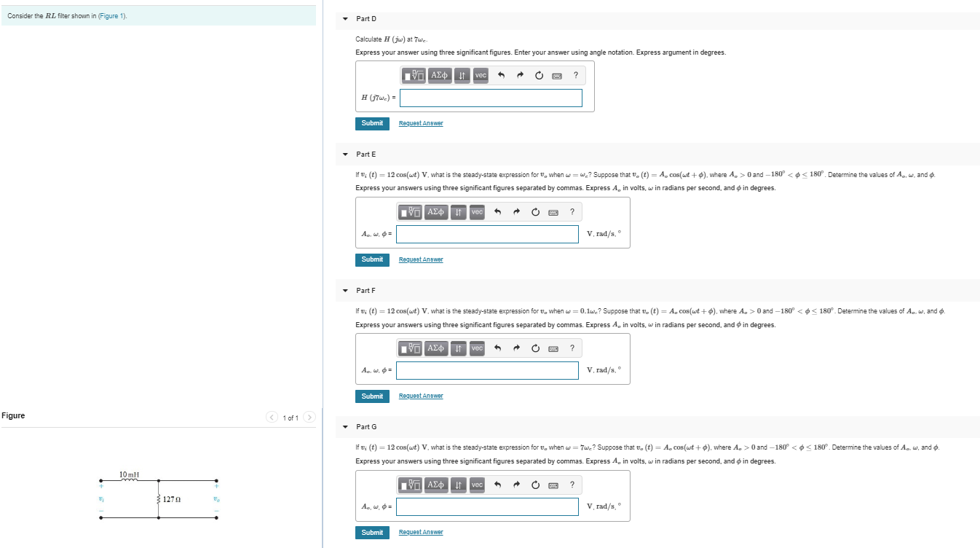Collapse the Part F section

[x=345, y=290]
